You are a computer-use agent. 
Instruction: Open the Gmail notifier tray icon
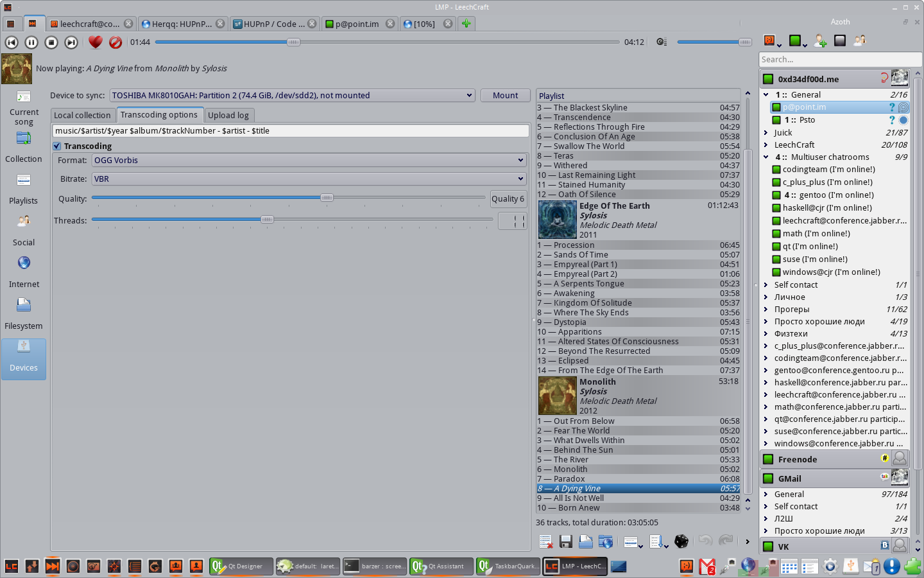(707, 566)
